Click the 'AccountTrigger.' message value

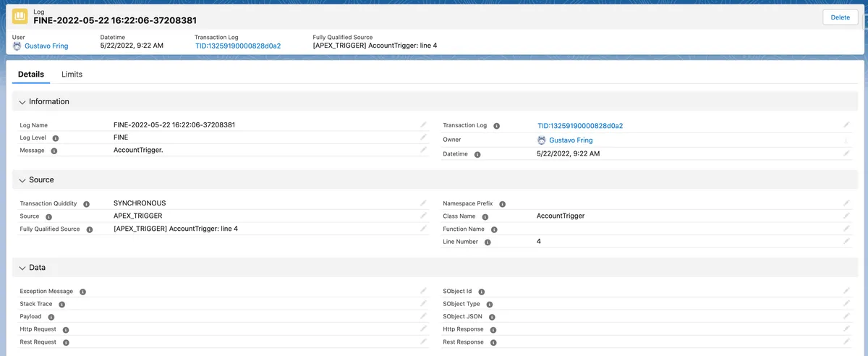coord(138,151)
